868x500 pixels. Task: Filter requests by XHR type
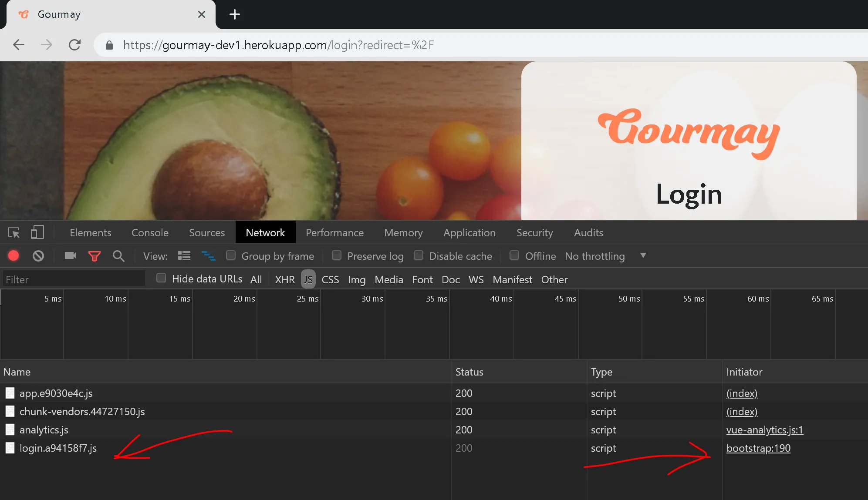(x=284, y=280)
